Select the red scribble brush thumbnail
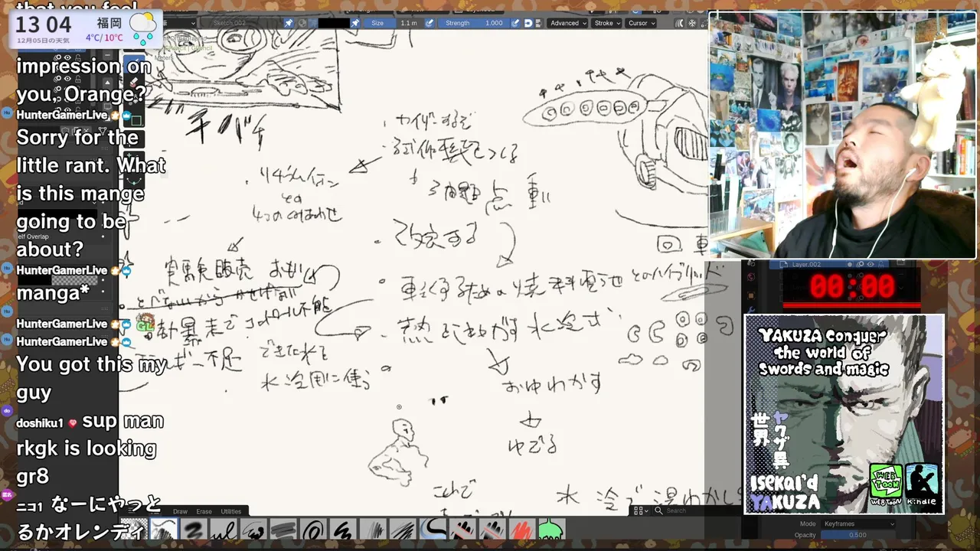 point(522,530)
